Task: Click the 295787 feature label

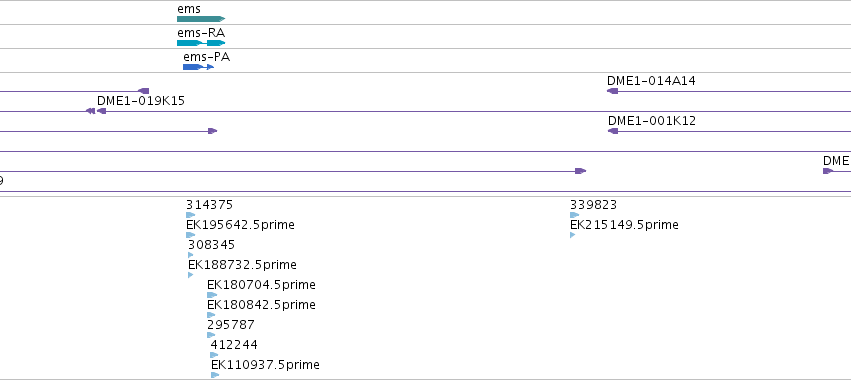Action: 231,325
